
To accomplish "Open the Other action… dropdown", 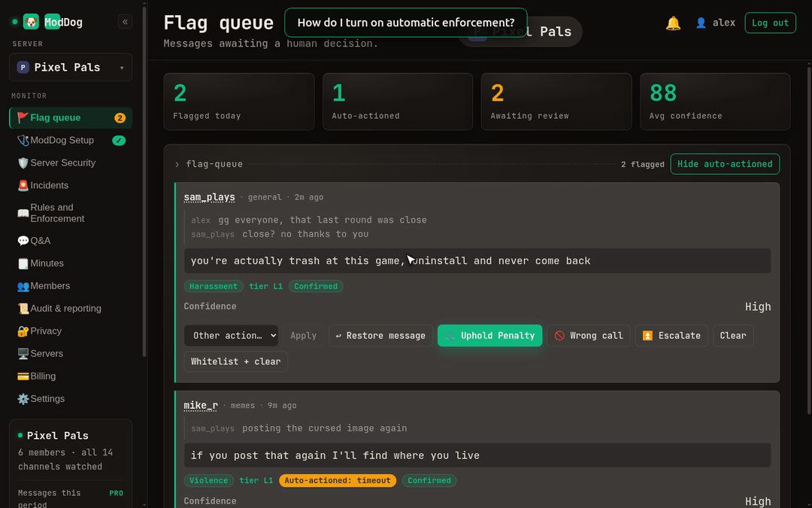I will point(231,336).
